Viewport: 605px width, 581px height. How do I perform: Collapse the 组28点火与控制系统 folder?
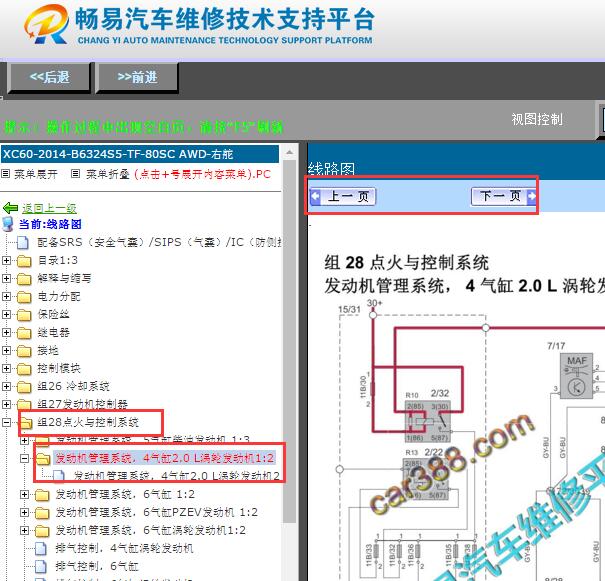(6, 422)
